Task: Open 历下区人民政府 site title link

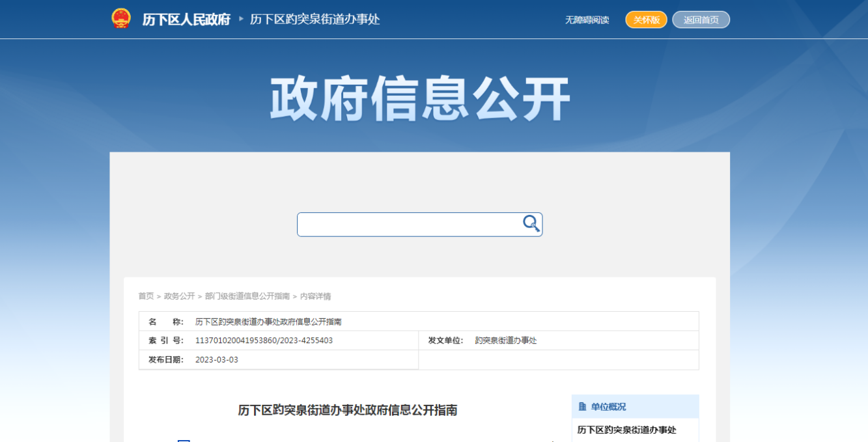Action: click(186, 20)
